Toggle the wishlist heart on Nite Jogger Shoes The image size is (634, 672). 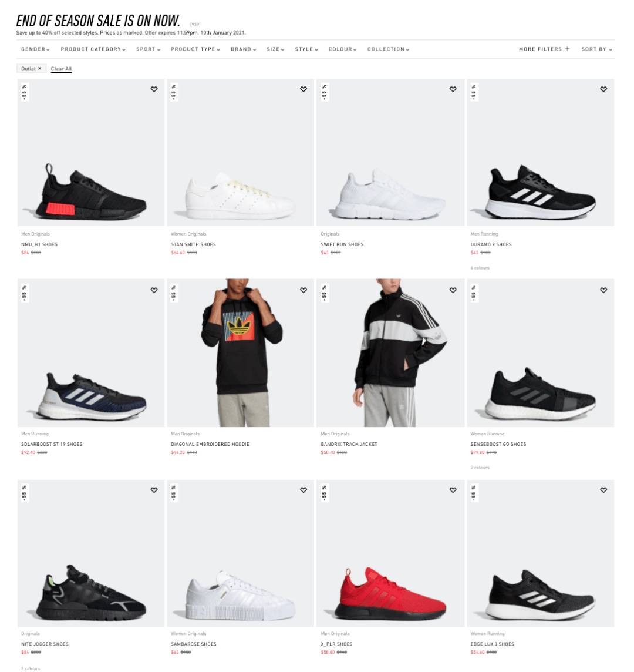coord(154,490)
